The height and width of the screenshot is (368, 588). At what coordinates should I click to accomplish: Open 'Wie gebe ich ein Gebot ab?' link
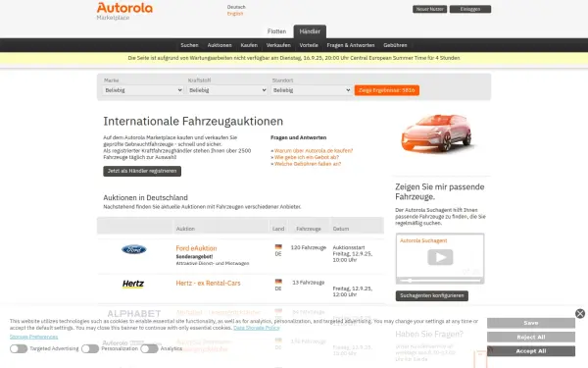(307, 157)
